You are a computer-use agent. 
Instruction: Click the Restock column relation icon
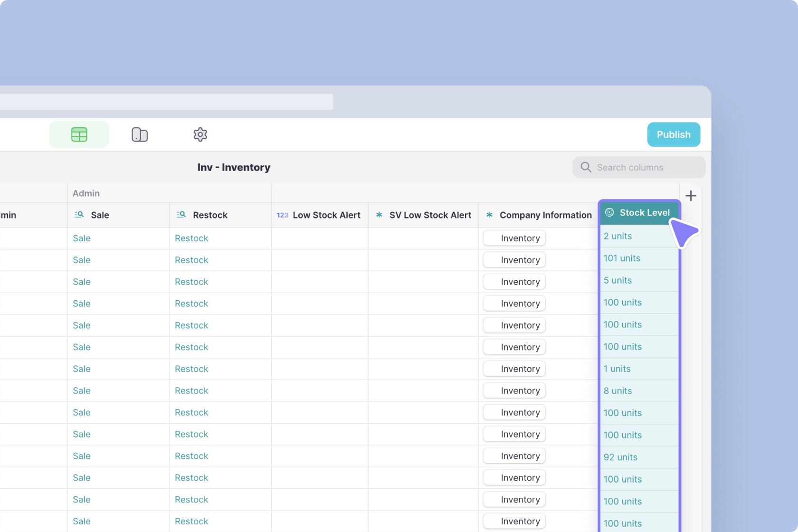[x=181, y=215]
